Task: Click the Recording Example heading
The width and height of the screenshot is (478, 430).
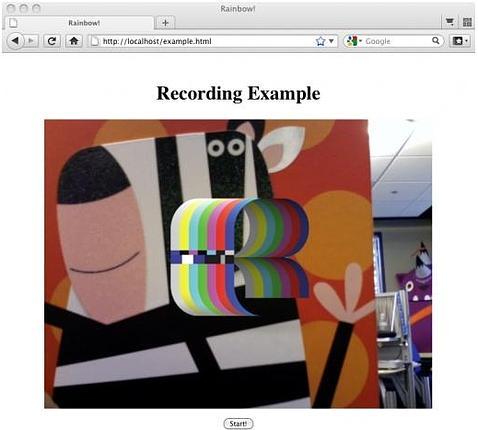Action: pyautogui.click(x=238, y=93)
